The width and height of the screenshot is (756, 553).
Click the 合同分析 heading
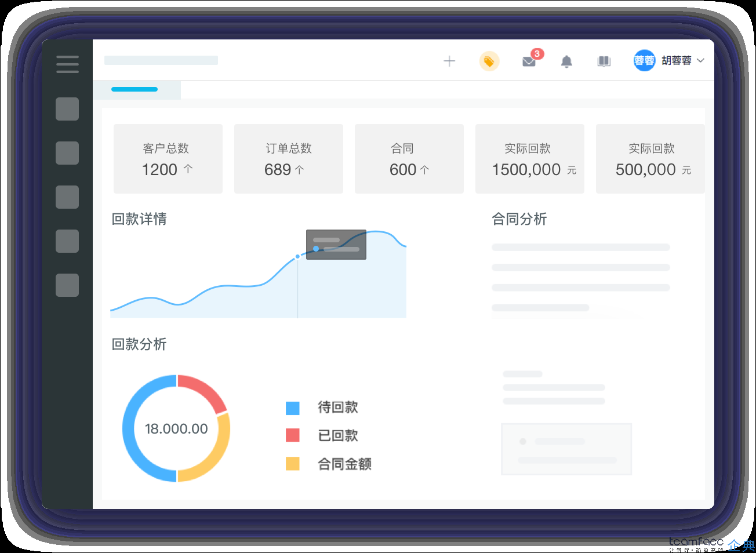[519, 219]
